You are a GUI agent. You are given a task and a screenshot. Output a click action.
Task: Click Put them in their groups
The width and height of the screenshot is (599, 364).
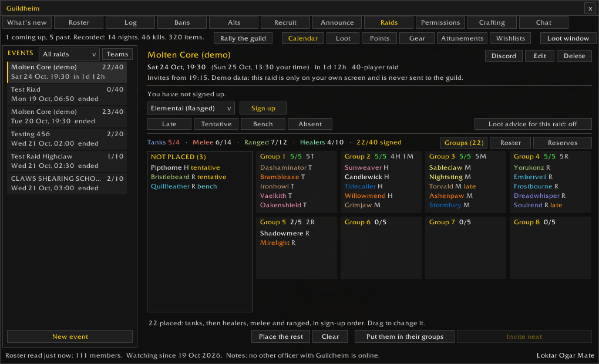405,336
